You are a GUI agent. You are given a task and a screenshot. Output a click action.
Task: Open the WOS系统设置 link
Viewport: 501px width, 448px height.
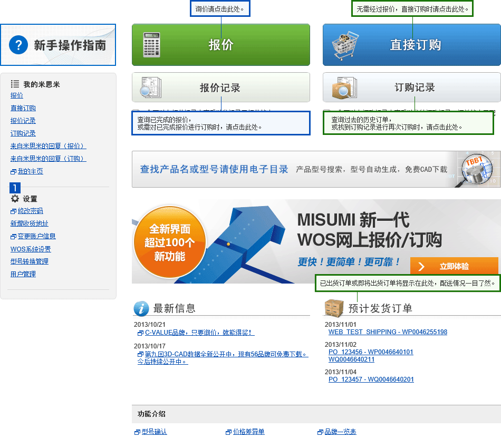tap(31, 249)
